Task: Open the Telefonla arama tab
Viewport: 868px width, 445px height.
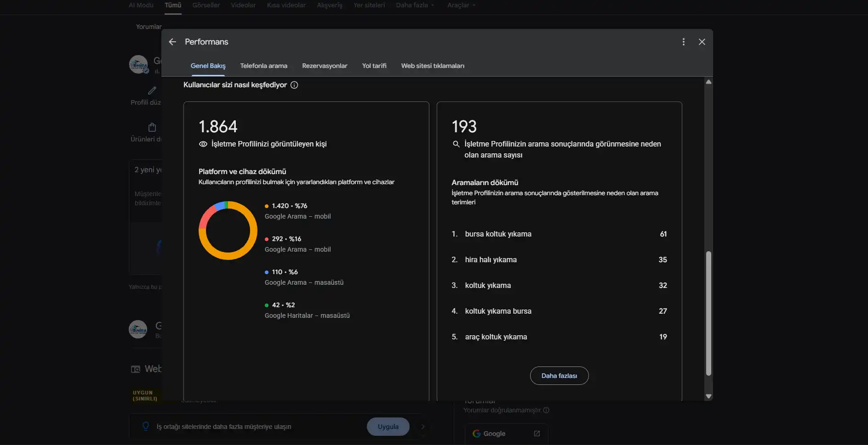Action: [263, 66]
